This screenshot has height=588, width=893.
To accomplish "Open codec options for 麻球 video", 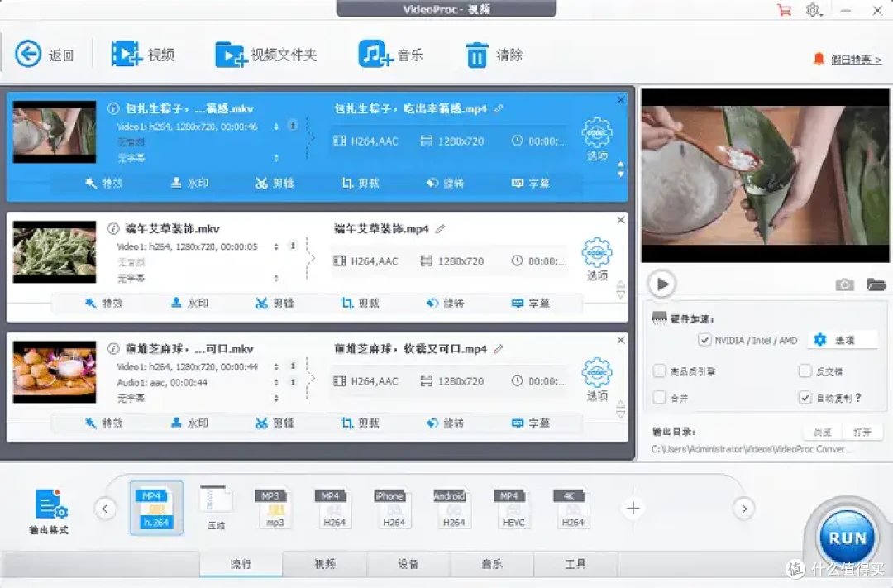I will [x=597, y=380].
